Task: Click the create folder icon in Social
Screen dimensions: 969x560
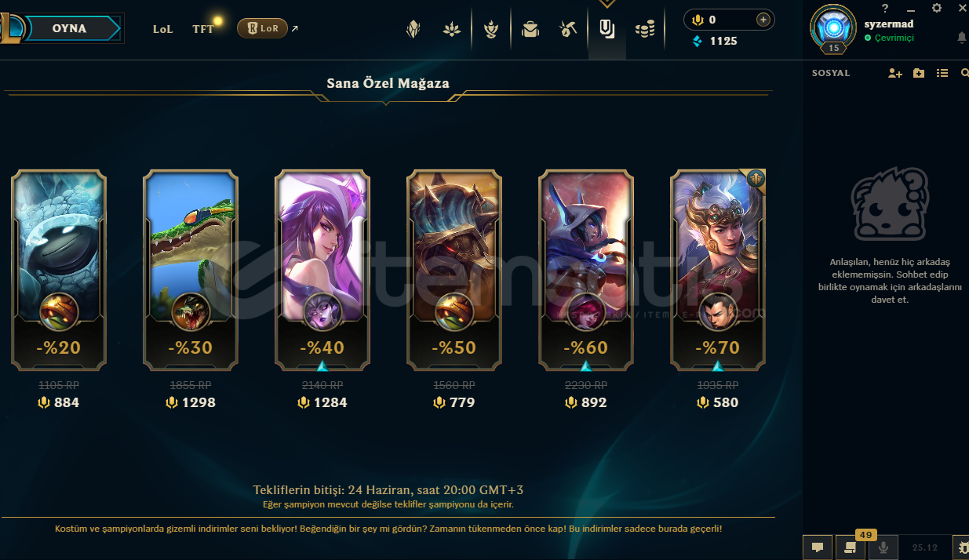Action: click(919, 73)
